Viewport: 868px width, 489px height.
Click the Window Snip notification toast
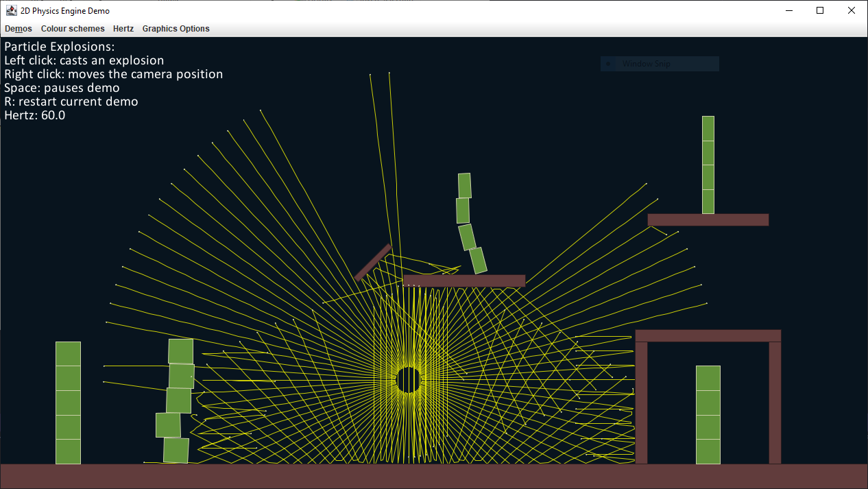[659, 63]
